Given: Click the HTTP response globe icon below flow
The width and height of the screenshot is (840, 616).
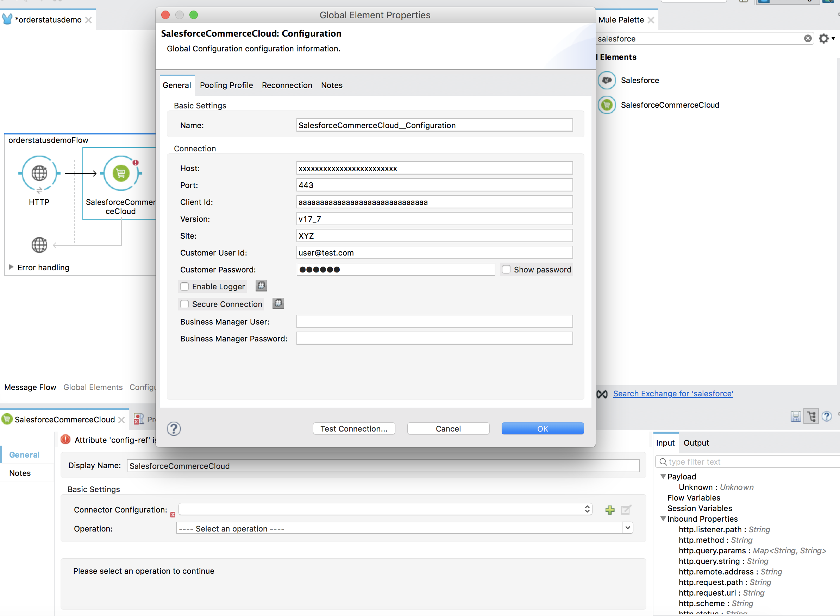Looking at the screenshot, I should (x=39, y=245).
